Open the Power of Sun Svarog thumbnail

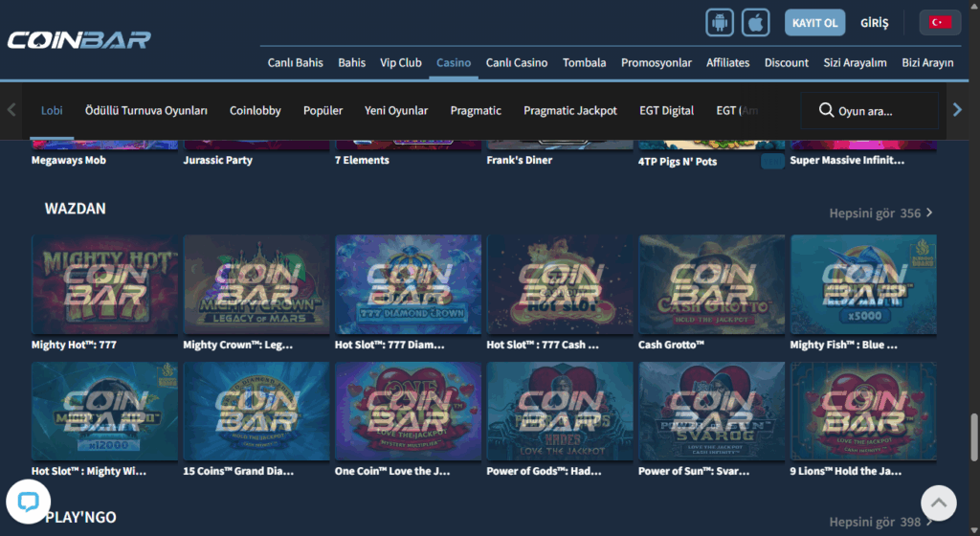[712, 411]
